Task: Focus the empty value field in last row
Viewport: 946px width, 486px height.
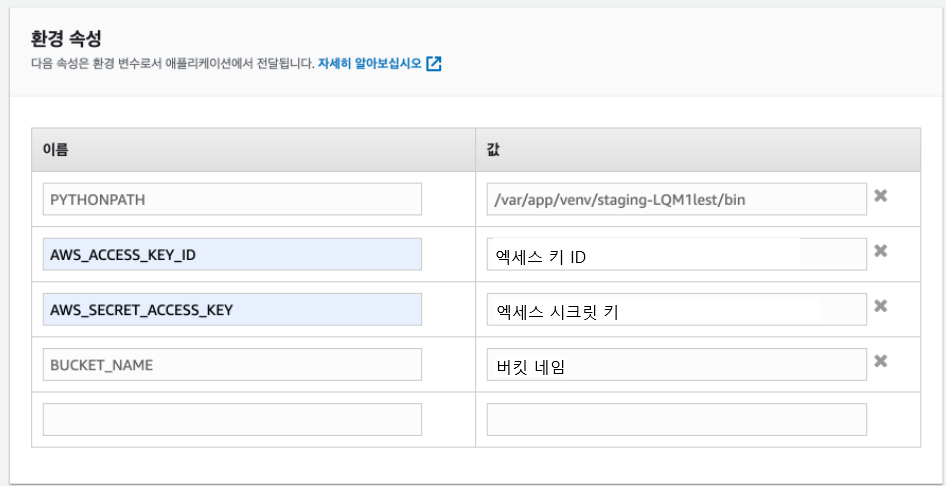Action: coord(677,420)
